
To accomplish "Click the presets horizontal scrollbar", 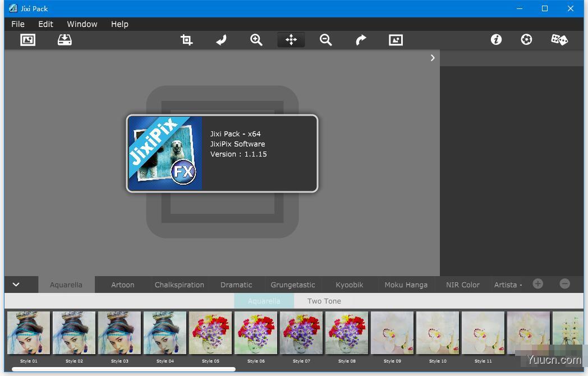I will [124, 369].
